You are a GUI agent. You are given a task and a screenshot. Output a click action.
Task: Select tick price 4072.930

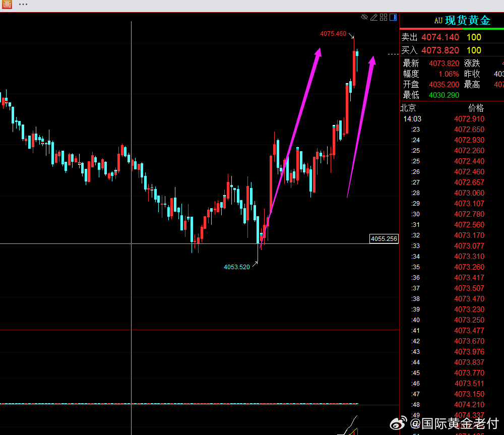point(469,140)
